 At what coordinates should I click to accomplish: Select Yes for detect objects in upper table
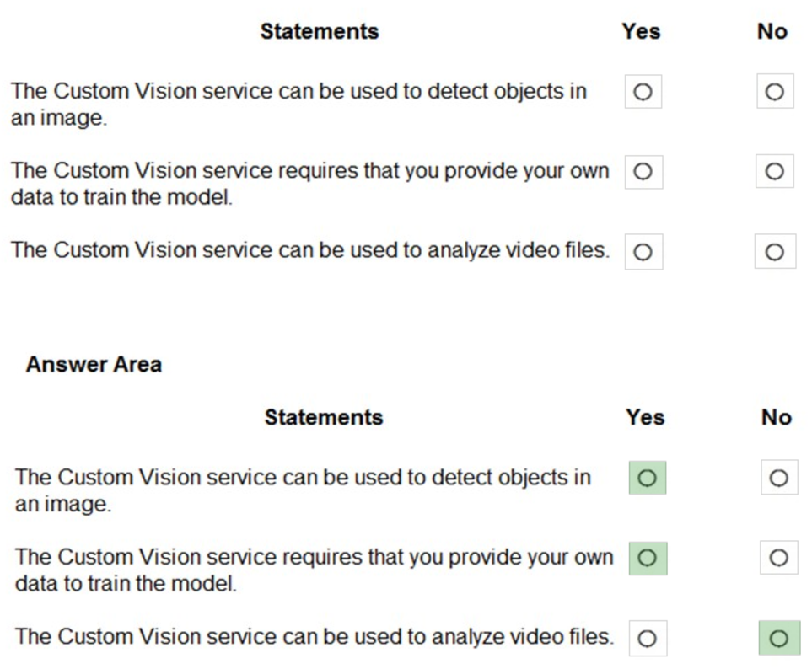pos(643,93)
